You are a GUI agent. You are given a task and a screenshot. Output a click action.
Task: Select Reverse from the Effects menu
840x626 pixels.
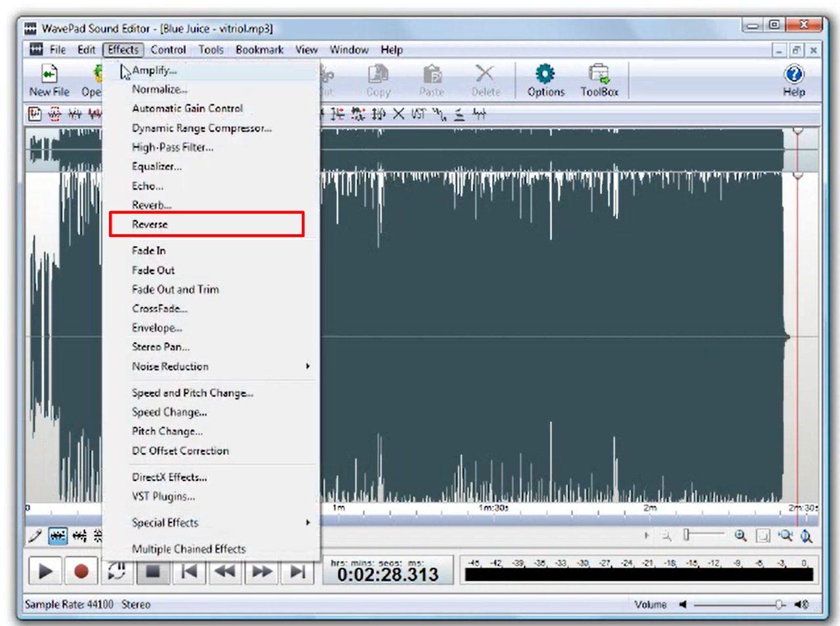pyautogui.click(x=150, y=224)
